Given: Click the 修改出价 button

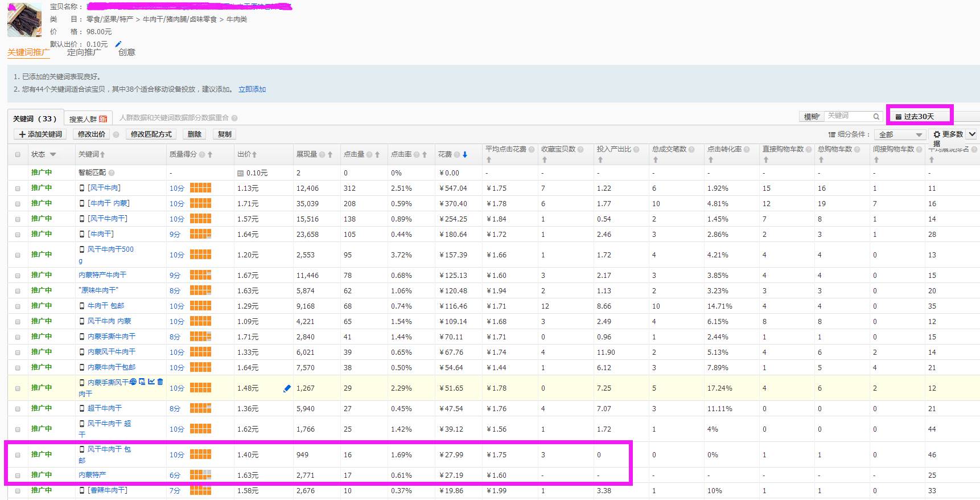Looking at the screenshot, I should [x=92, y=134].
